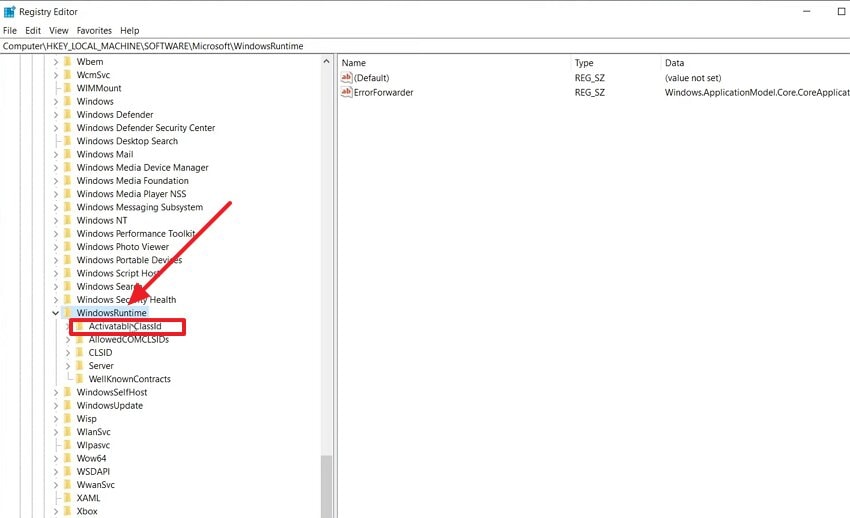Click Windows Messaging Subsystem folder icon
Screen dimensions: 850x518
point(68,207)
